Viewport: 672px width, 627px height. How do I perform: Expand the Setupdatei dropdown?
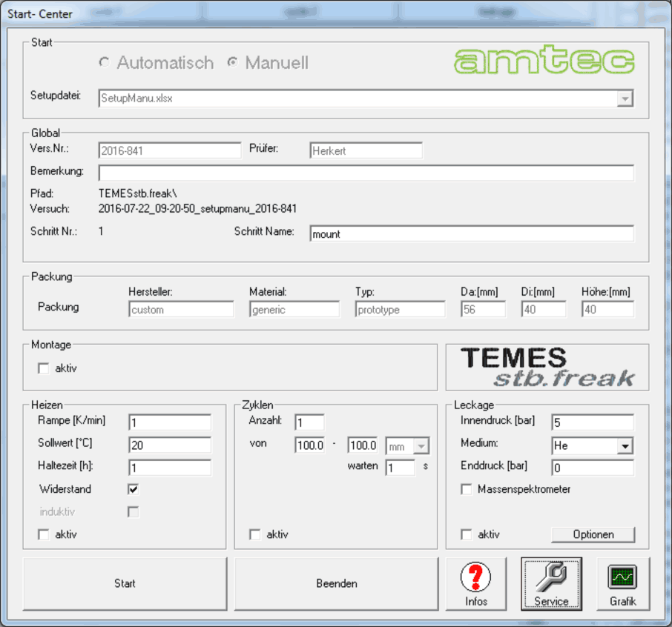(625, 99)
